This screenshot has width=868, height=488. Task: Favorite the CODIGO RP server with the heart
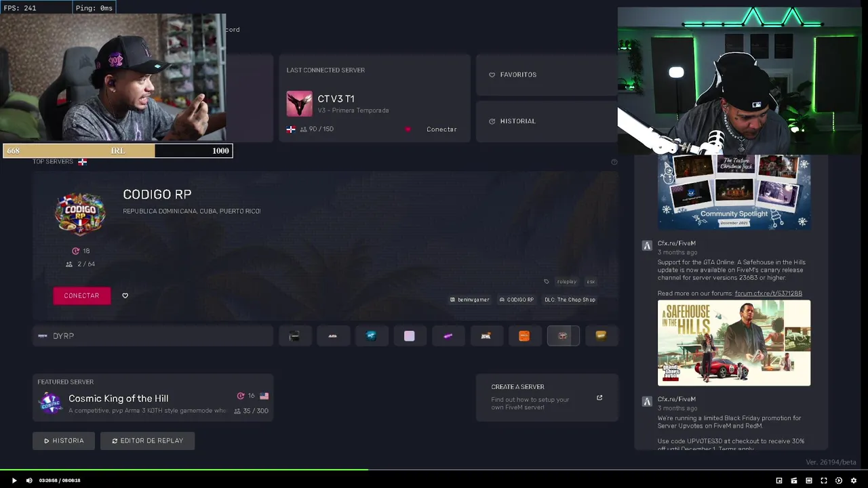coord(125,296)
